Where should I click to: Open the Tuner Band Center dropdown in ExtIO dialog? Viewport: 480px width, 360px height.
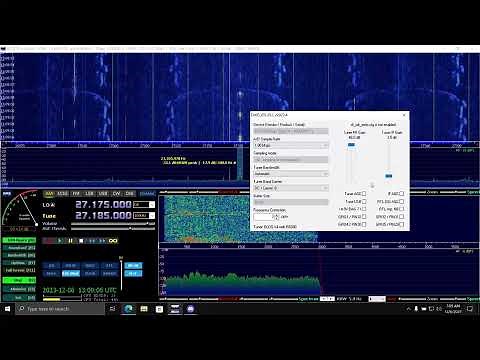point(291,188)
